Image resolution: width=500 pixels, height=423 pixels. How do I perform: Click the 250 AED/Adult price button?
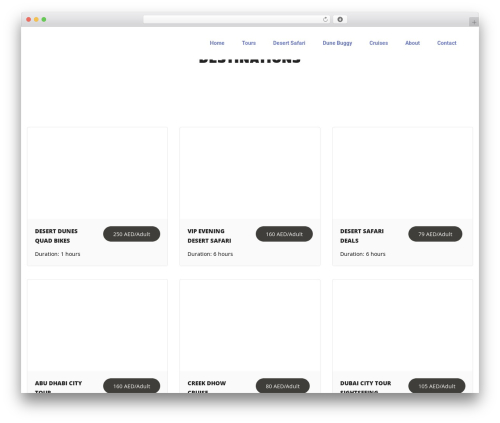click(x=132, y=234)
